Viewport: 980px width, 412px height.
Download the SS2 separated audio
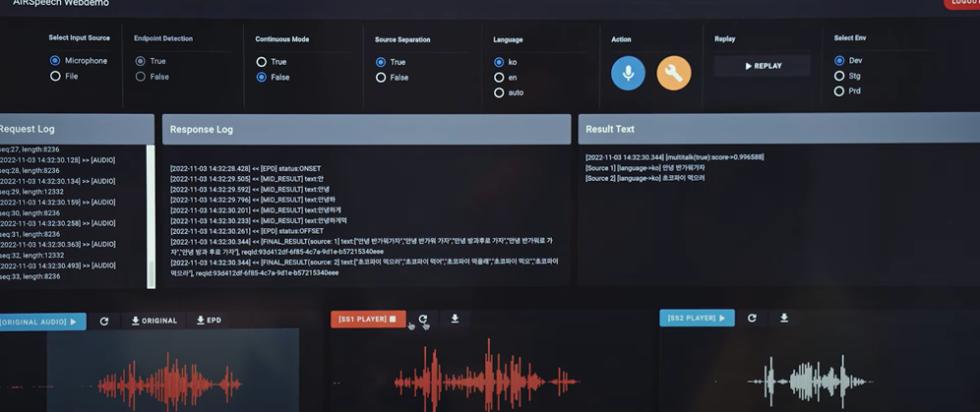tap(784, 318)
